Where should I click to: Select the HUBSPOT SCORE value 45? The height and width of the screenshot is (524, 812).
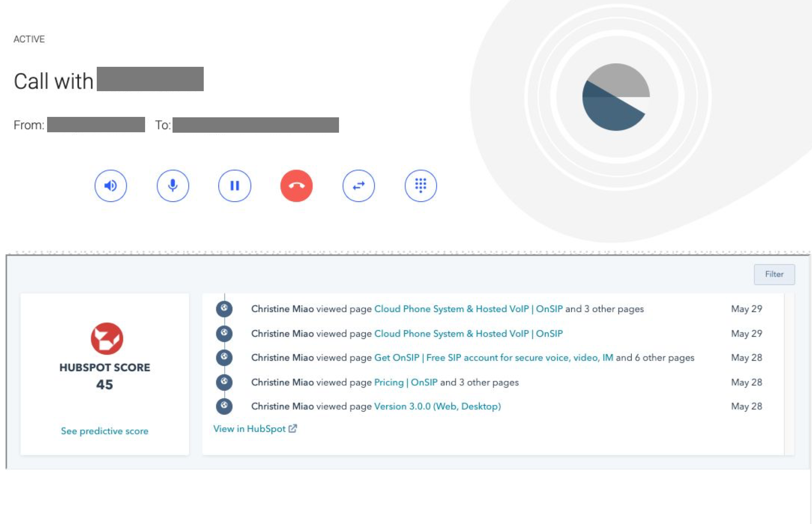click(104, 384)
